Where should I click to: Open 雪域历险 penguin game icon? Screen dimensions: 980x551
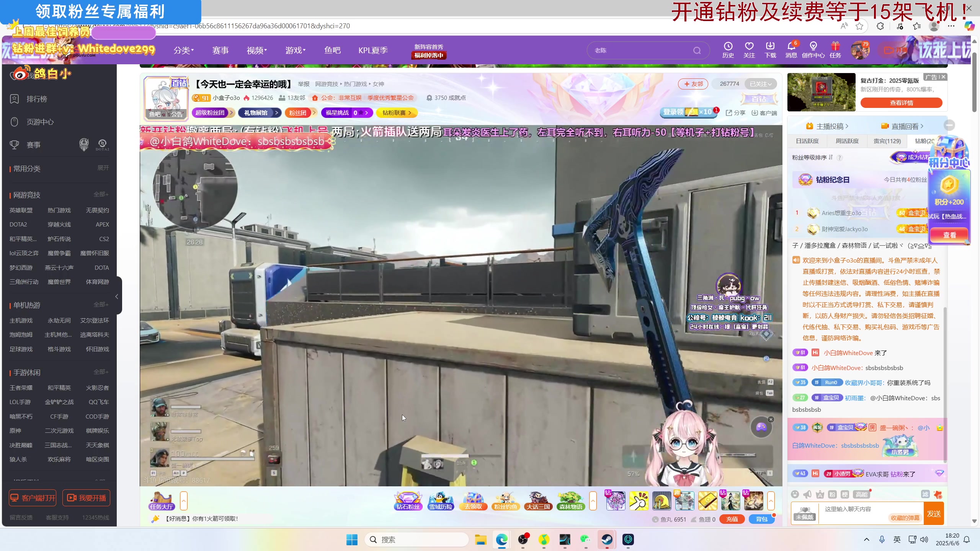click(441, 501)
